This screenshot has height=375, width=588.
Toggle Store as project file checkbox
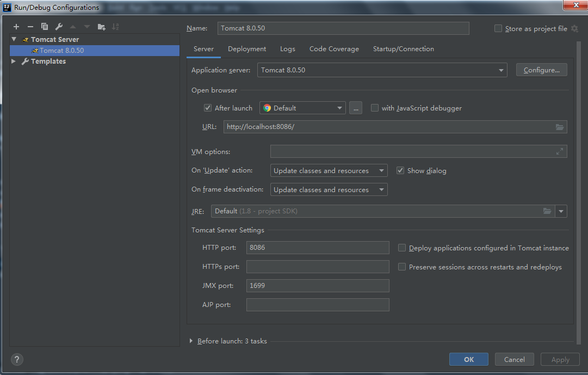pyautogui.click(x=498, y=28)
